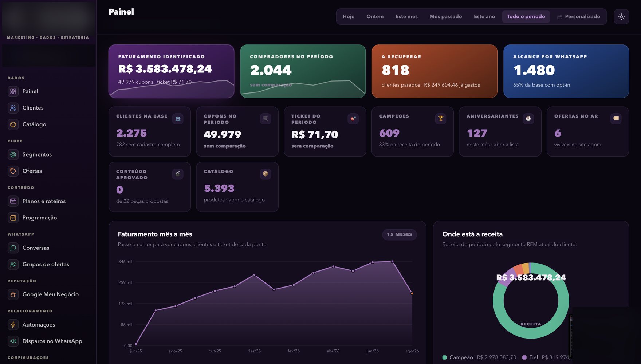Open Segmentos target icon in sidebar
This screenshot has height=364, width=641.
coord(13,154)
